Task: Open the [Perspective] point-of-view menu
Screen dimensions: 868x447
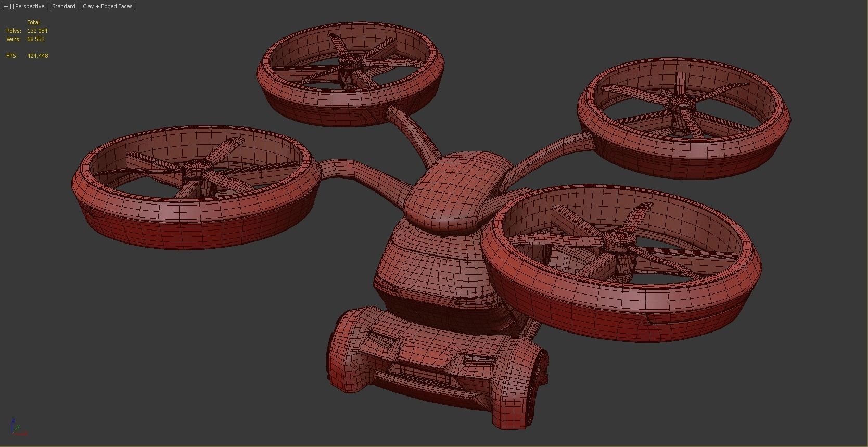Action: (x=30, y=6)
